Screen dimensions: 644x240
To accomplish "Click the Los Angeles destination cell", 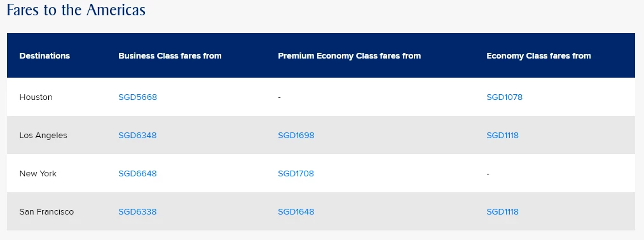I will pos(43,136).
